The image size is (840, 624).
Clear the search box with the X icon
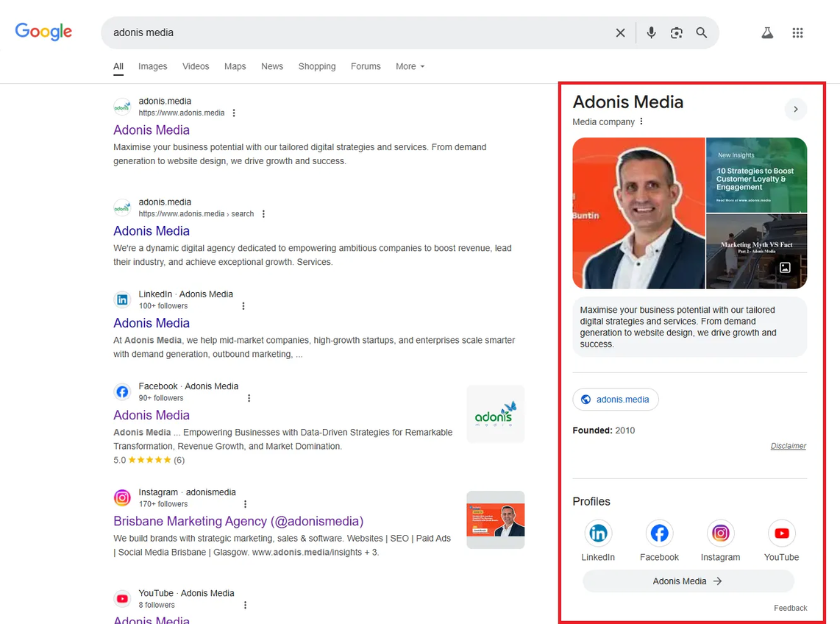click(620, 32)
